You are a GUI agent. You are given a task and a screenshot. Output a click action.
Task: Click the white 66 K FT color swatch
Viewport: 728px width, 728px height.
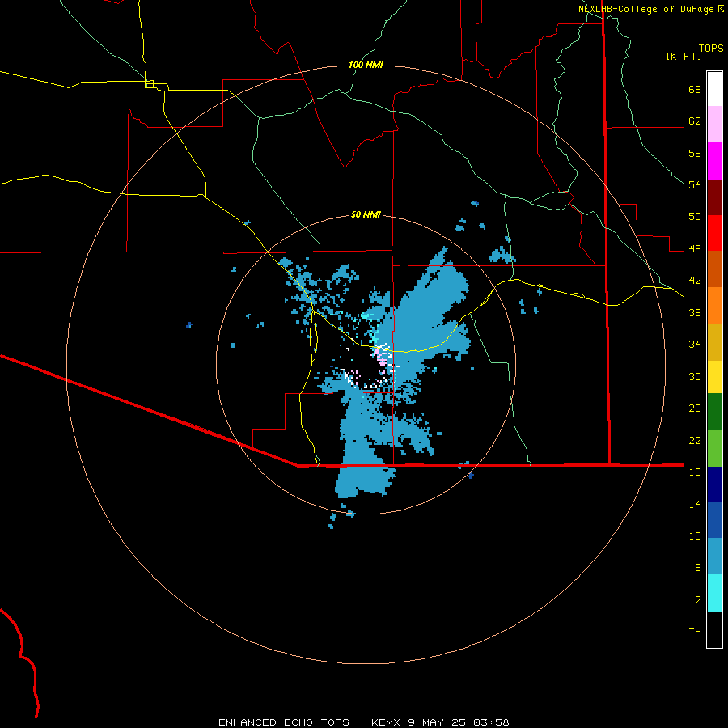[714, 89]
